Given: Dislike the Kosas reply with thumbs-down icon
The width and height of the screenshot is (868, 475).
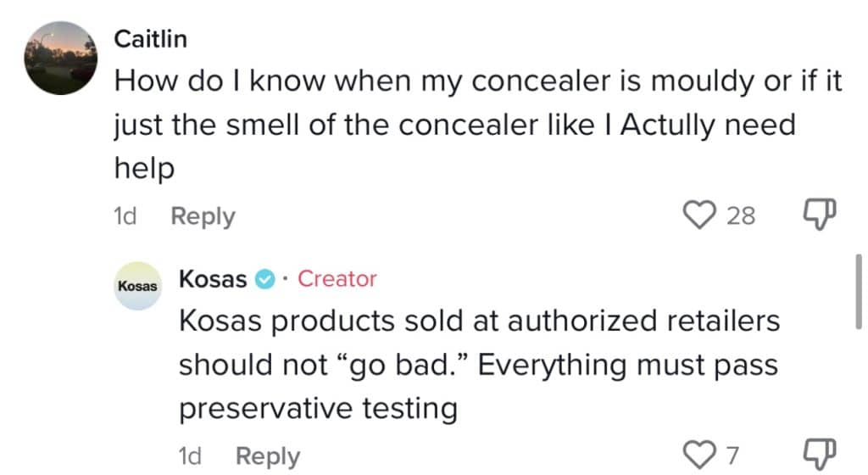Looking at the screenshot, I should [820, 455].
